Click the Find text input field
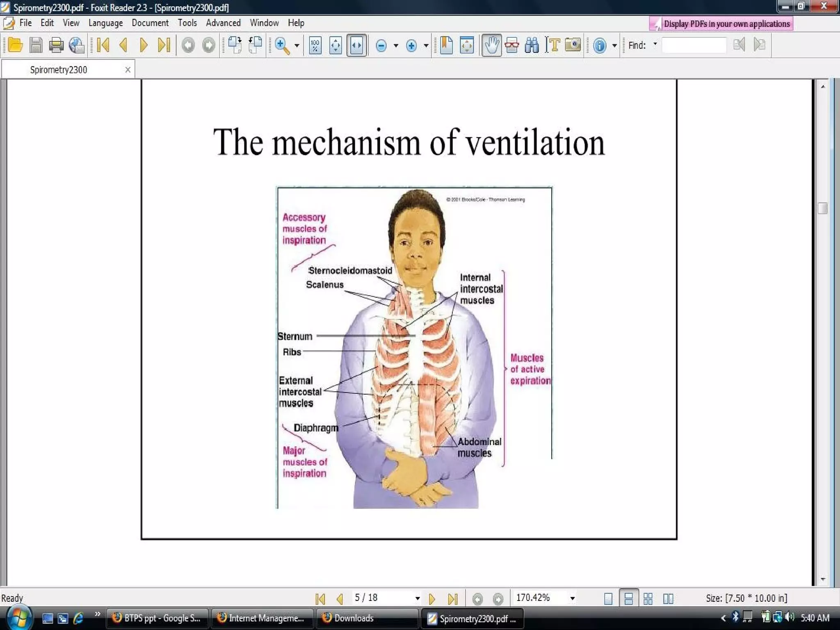The width and height of the screenshot is (840, 630). coord(694,45)
